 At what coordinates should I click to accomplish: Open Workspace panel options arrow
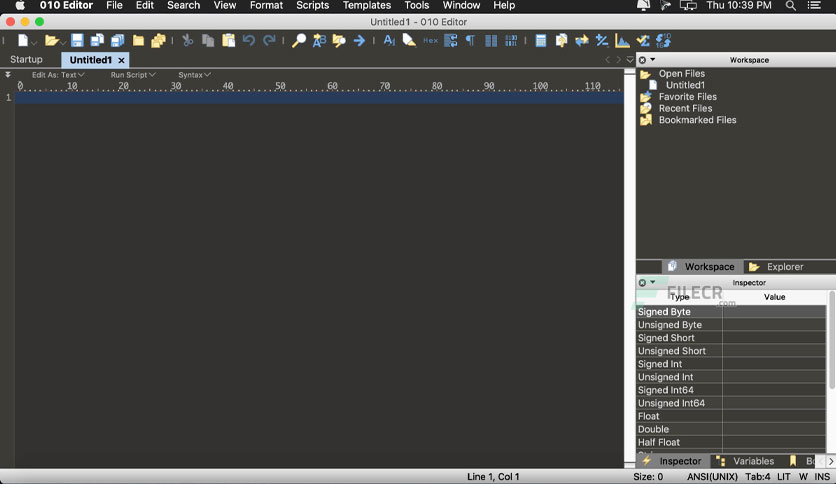(x=653, y=60)
